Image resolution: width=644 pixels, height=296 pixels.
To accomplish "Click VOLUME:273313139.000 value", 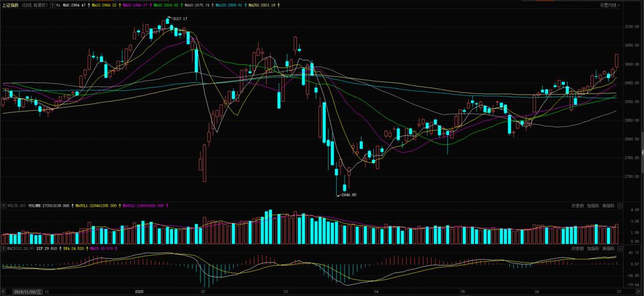I will pos(48,206).
